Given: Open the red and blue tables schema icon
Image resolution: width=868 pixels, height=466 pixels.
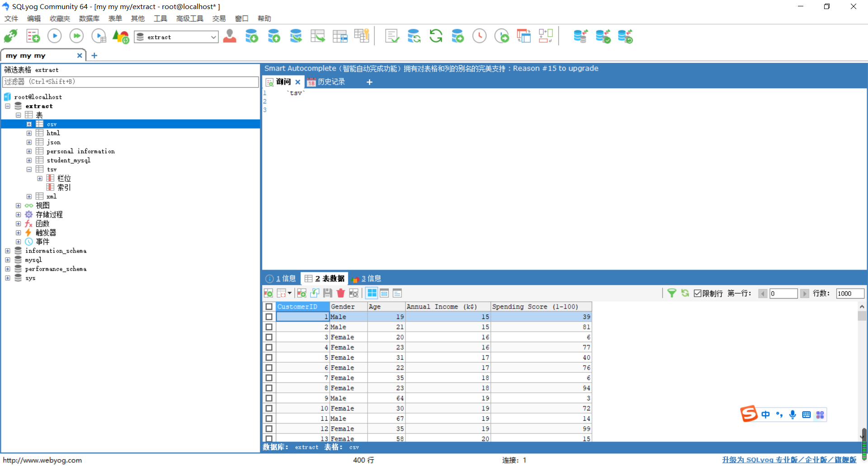Looking at the screenshot, I should coord(524,36).
